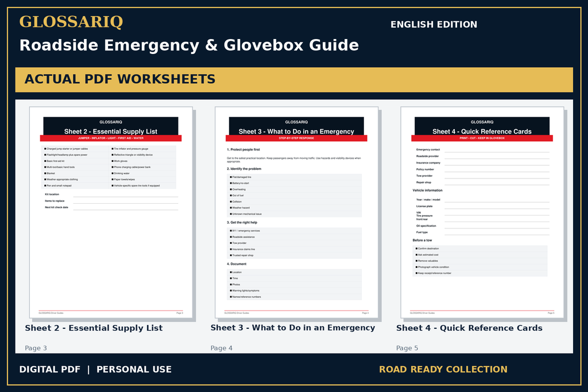Image resolution: width=588 pixels, height=392 pixels.
Task: Click 'Basic first-aid kit' item
Action: coord(55,161)
